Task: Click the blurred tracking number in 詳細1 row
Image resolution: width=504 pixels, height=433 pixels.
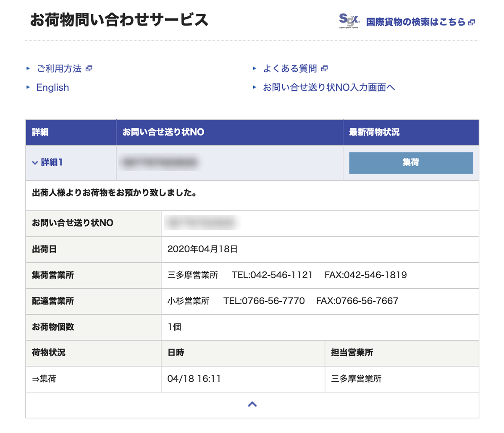Action: 160,162
